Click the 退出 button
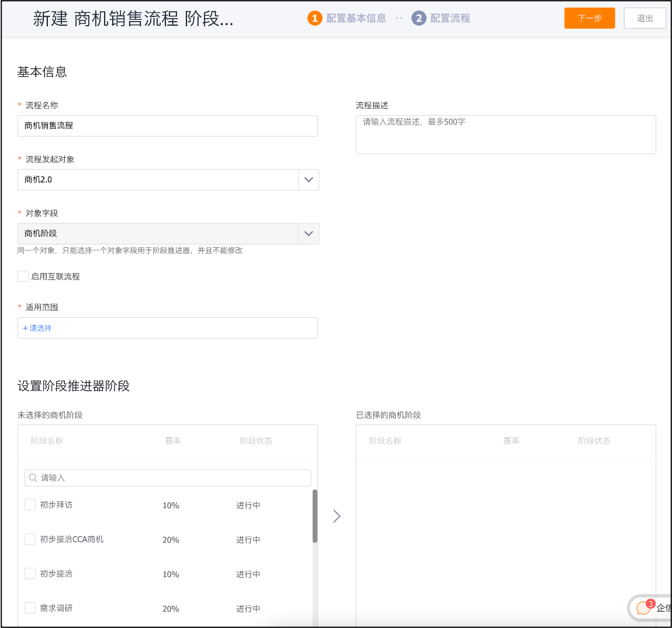 pos(645,18)
